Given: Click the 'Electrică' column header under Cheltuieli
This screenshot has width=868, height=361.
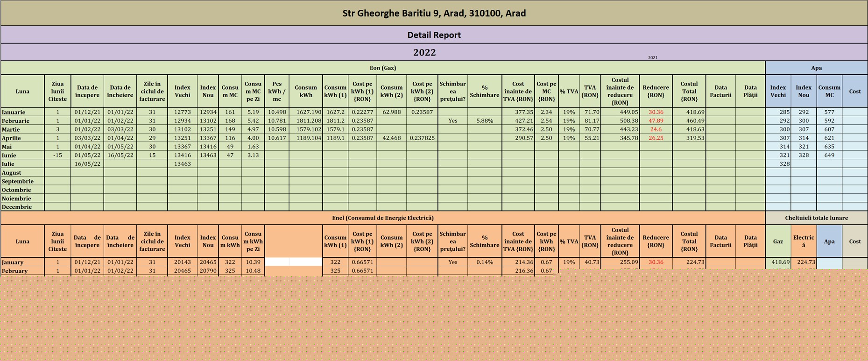Looking at the screenshot, I should 804,241.
